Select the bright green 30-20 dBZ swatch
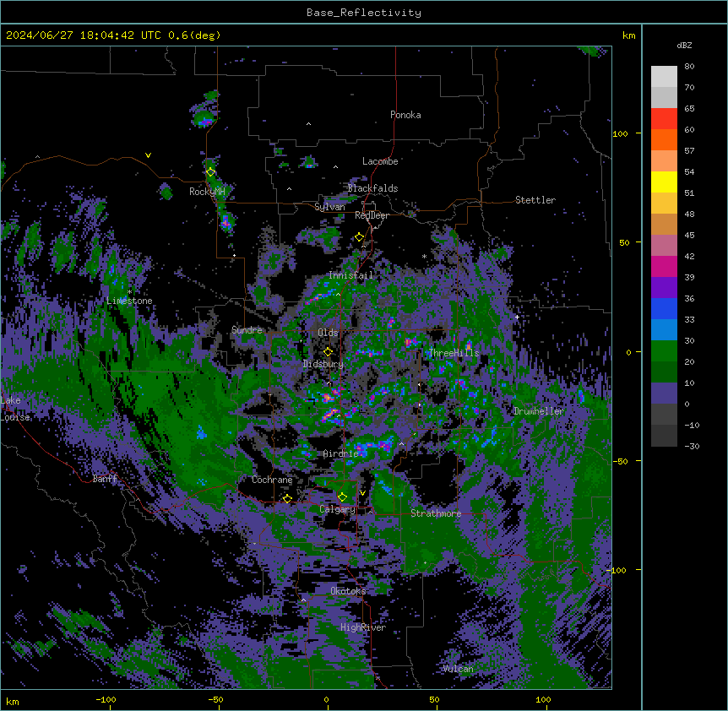 point(664,351)
